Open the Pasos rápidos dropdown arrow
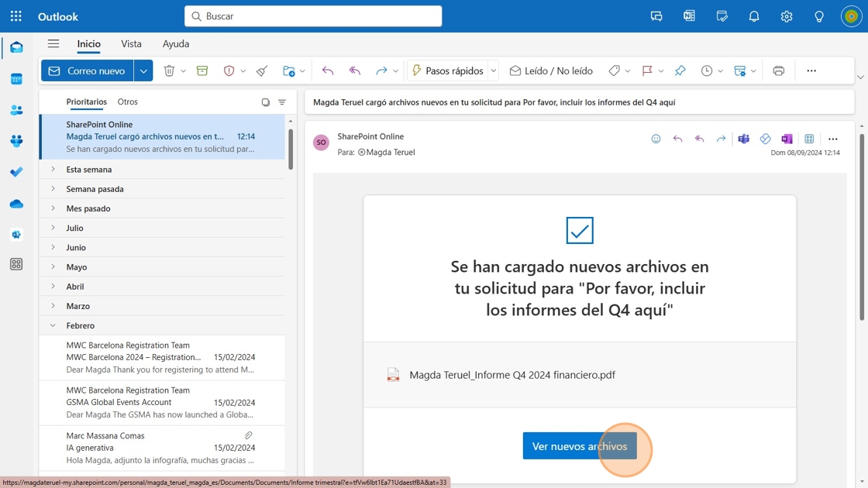 point(493,70)
